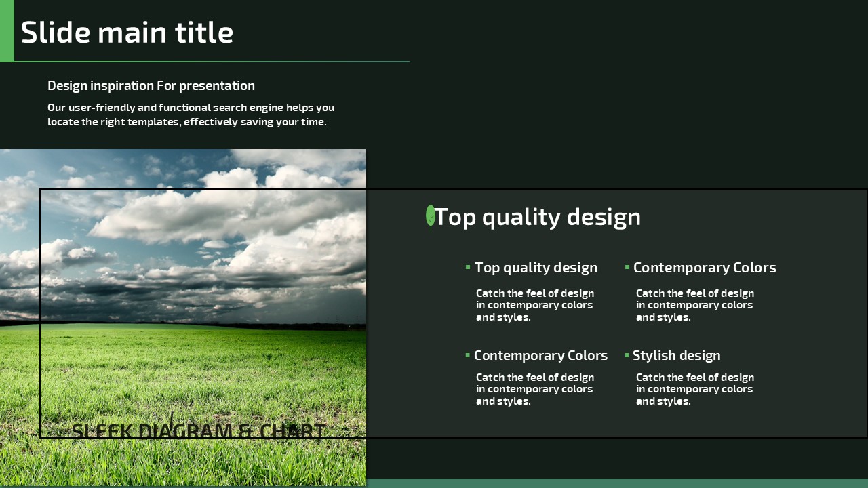Select the thin green line under the title

click(212, 62)
